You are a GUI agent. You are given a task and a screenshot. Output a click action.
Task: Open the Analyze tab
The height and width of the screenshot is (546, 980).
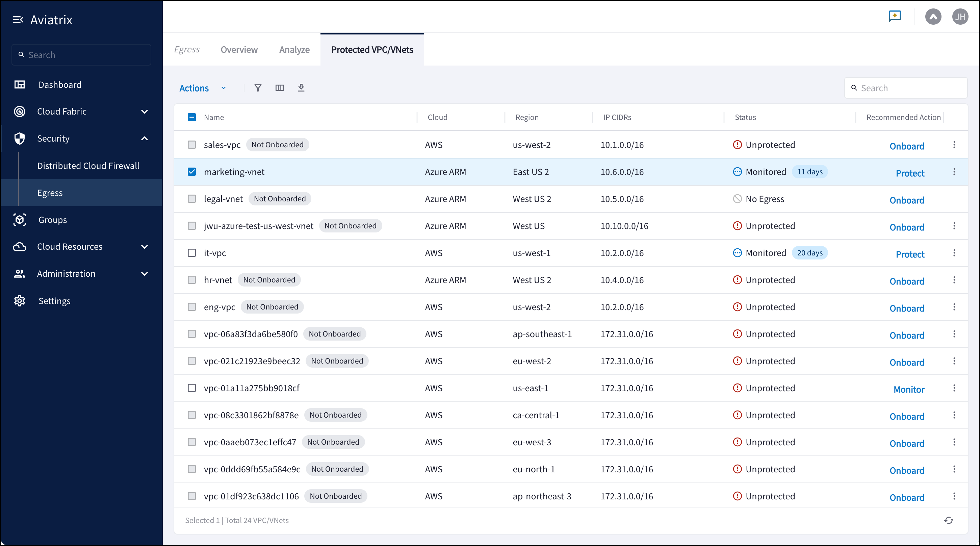coord(294,49)
